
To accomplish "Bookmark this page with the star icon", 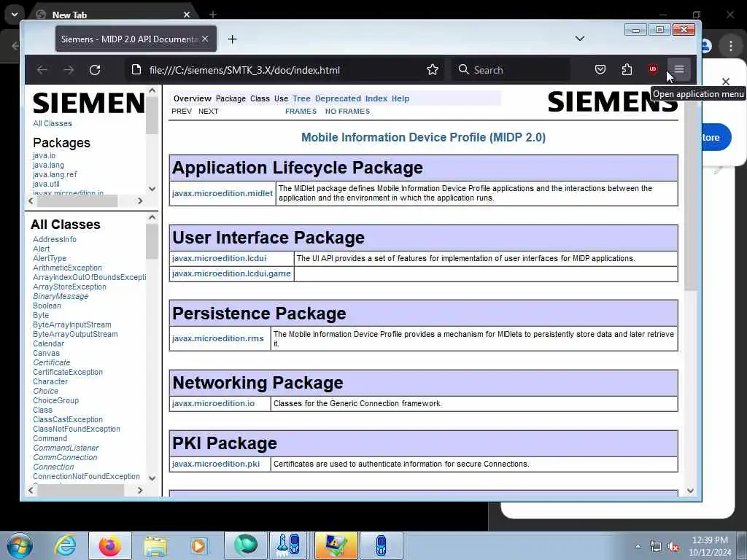I will (433, 70).
